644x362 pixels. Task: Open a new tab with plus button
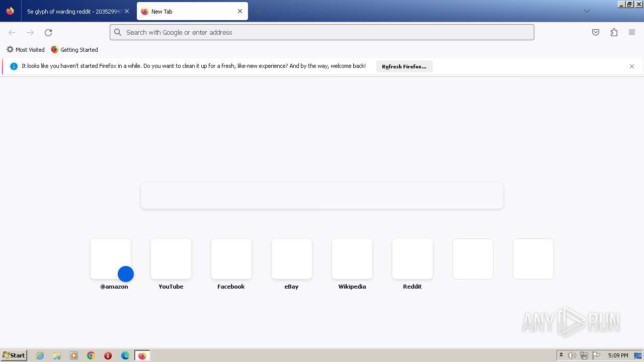(x=259, y=11)
